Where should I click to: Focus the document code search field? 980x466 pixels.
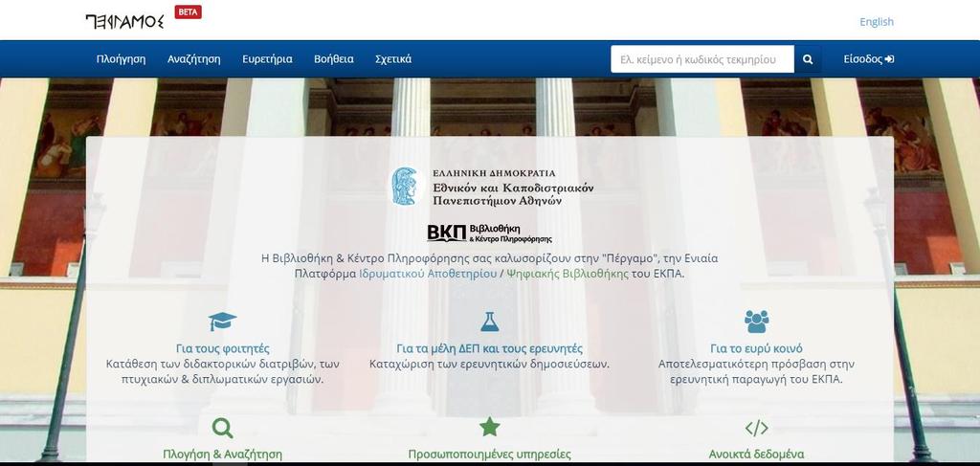[702, 59]
